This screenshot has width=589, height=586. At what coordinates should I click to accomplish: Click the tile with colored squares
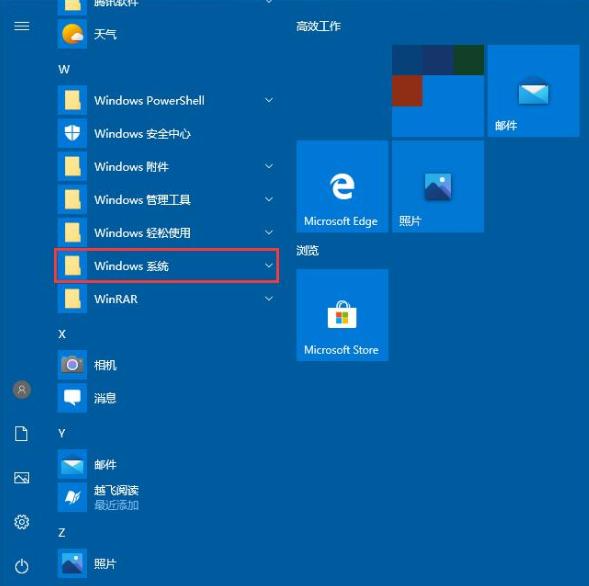click(x=438, y=91)
